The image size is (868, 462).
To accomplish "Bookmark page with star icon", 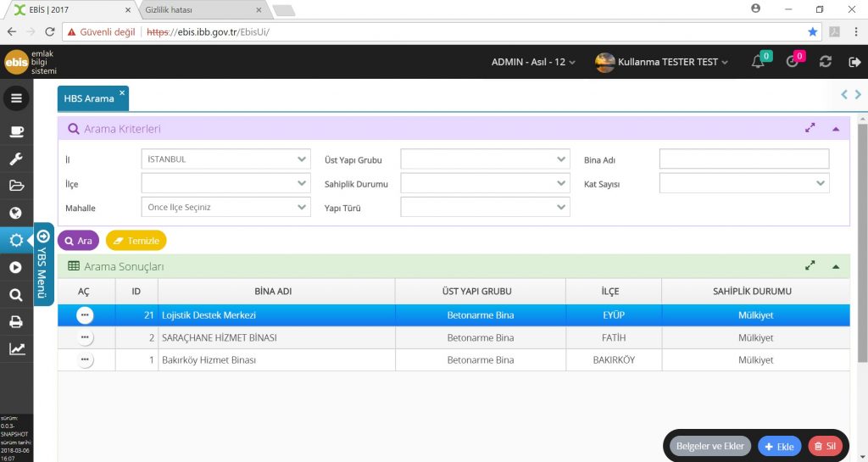I will click(812, 32).
